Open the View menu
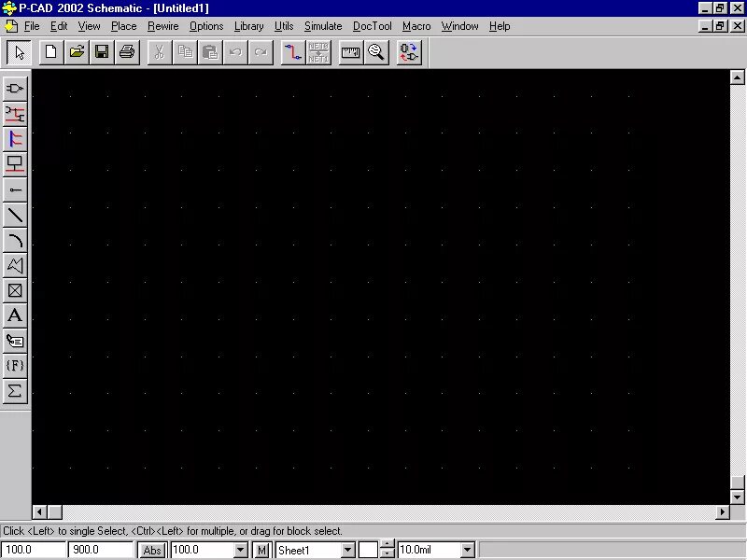The height and width of the screenshot is (560, 747). (89, 26)
